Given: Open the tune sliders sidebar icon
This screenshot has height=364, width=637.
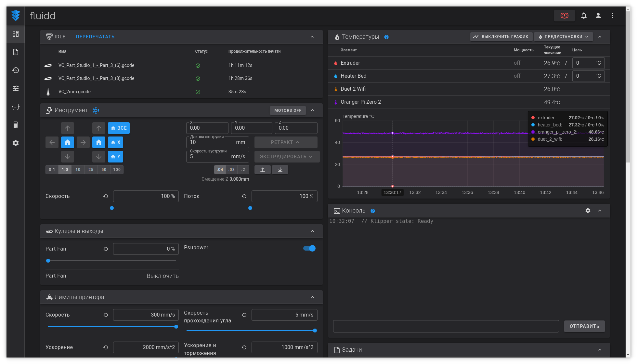Looking at the screenshot, I should point(15,88).
